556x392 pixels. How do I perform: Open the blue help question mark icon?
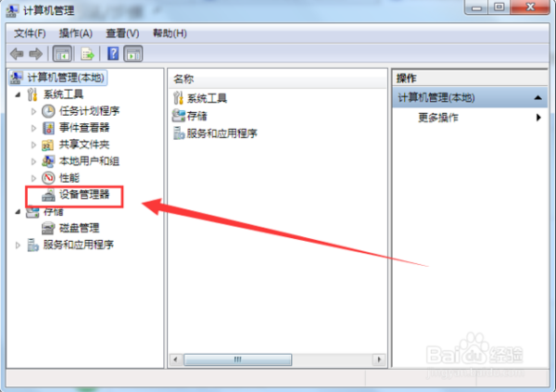click(113, 54)
